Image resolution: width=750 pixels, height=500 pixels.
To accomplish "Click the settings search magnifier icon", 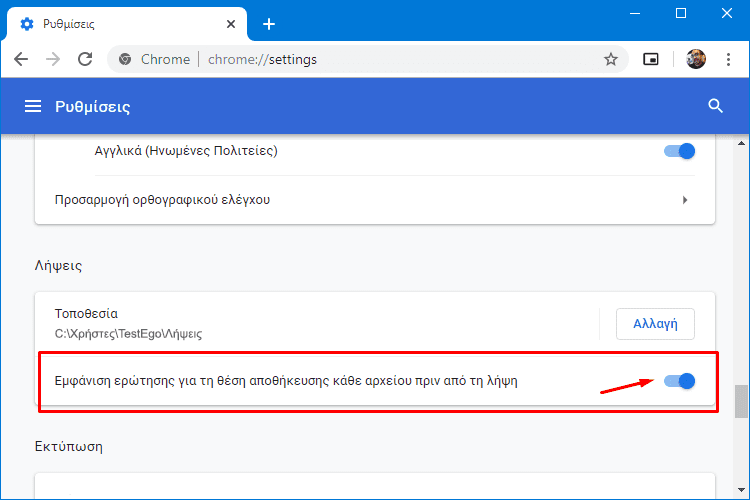I will click(714, 106).
